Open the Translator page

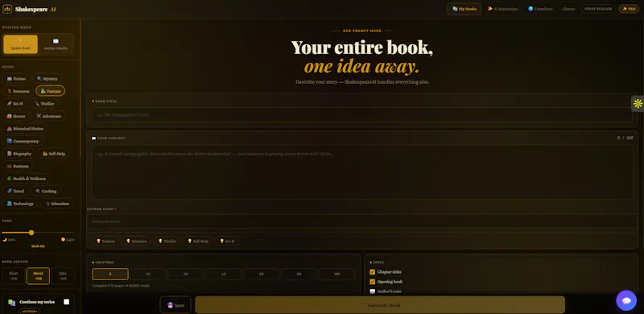click(x=540, y=9)
